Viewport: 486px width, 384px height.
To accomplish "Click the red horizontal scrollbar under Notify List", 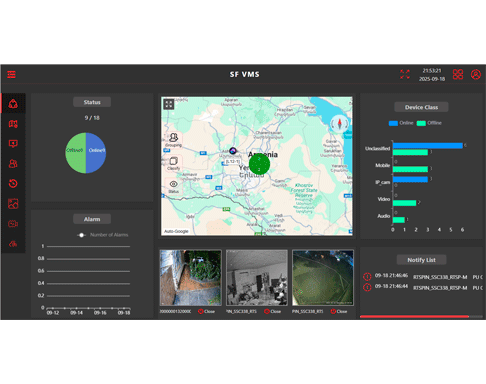I will click(x=414, y=316).
